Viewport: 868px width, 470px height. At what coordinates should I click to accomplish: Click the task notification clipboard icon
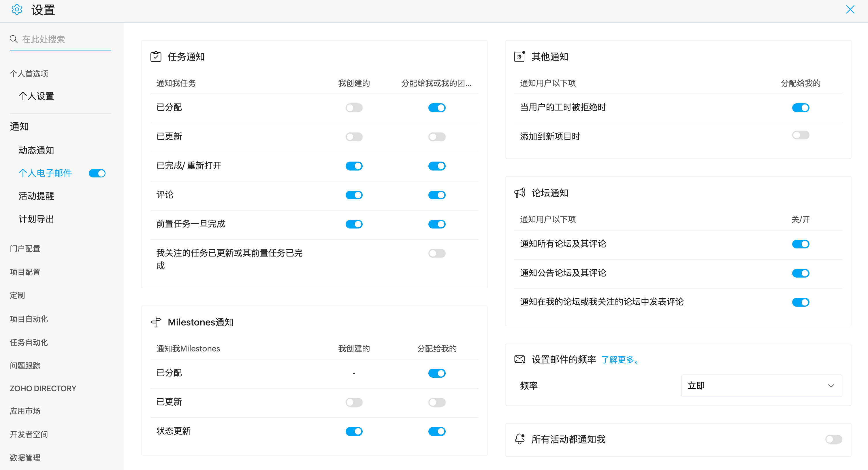[x=156, y=57]
